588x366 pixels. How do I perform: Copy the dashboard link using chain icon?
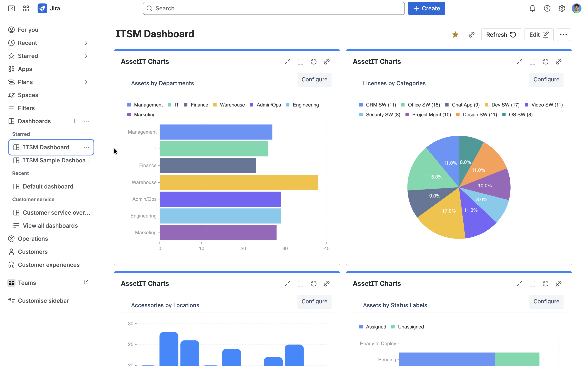[471, 35]
